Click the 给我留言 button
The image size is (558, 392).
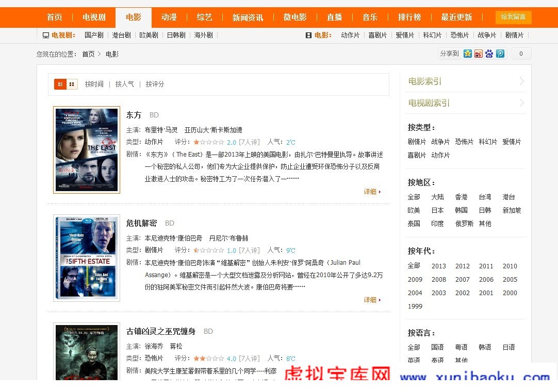(x=513, y=17)
